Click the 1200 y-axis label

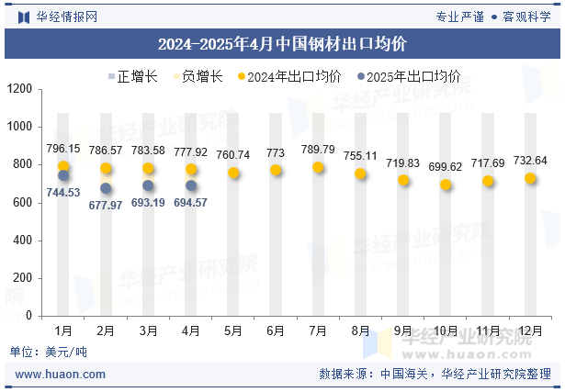[x=19, y=88]
